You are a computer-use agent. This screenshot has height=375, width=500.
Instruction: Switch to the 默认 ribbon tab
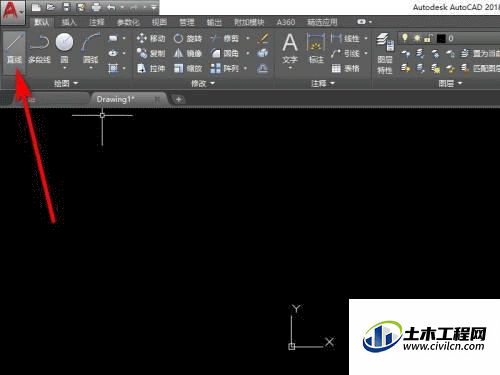(x=41, y=22)
